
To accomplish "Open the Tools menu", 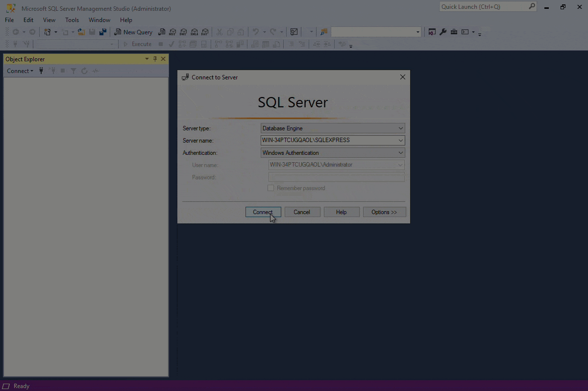I will tap(72, 20).
